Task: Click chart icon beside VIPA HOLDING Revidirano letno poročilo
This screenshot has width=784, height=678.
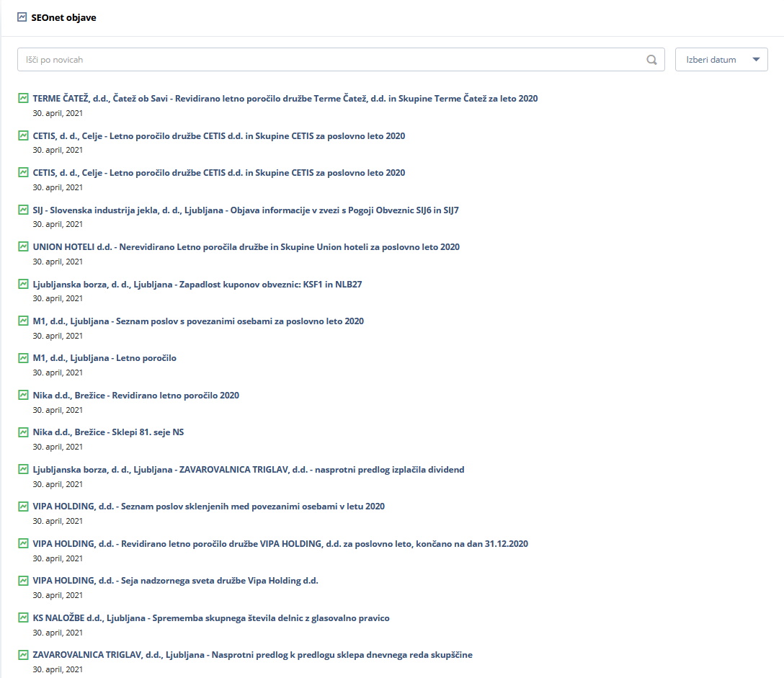Action: click(23, 543)
